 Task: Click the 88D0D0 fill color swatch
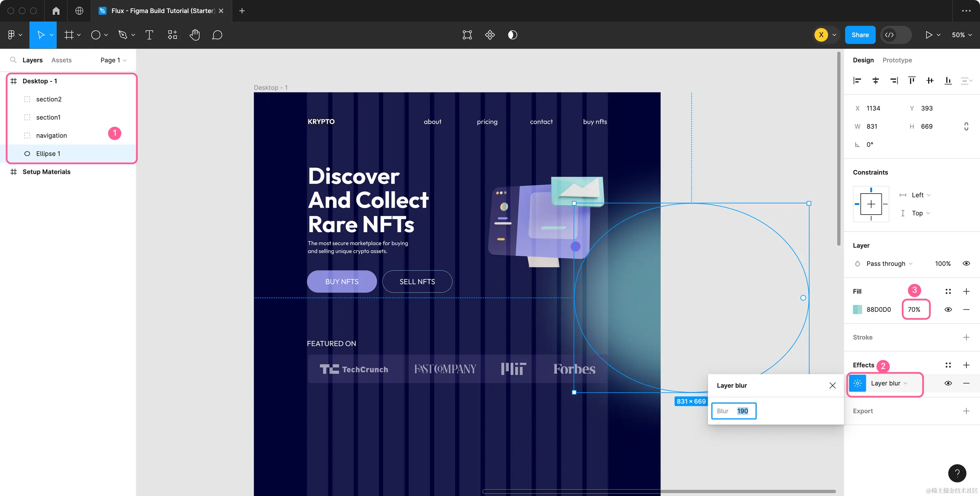pyautogui.click(x=857, y=310)
